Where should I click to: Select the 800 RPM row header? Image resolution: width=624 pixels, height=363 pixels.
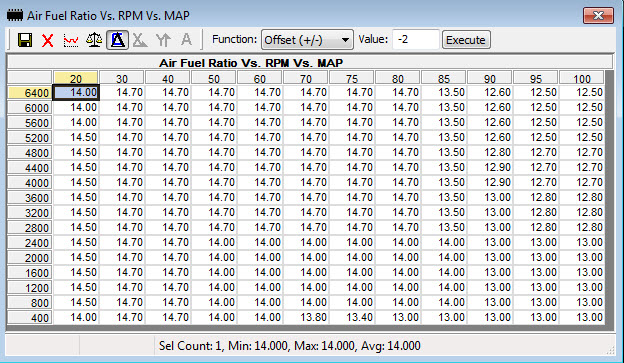point(30,302)
